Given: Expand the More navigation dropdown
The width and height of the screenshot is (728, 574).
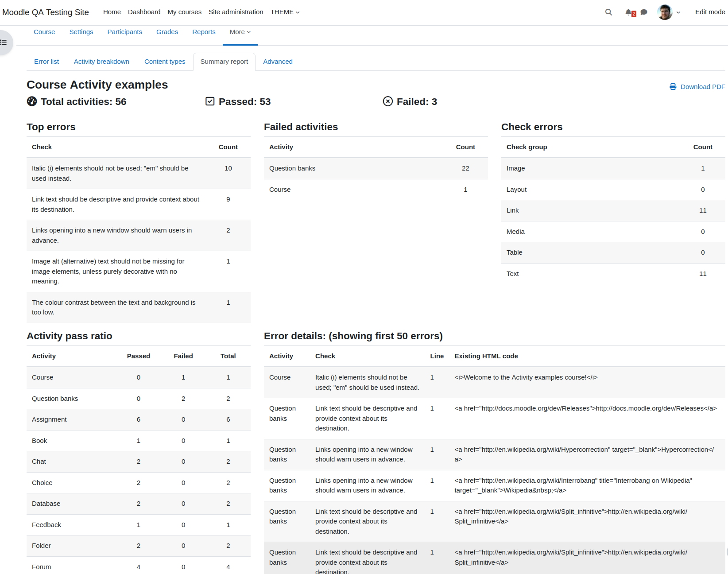Looking at the screenshot, I should [x=240, y=32].
